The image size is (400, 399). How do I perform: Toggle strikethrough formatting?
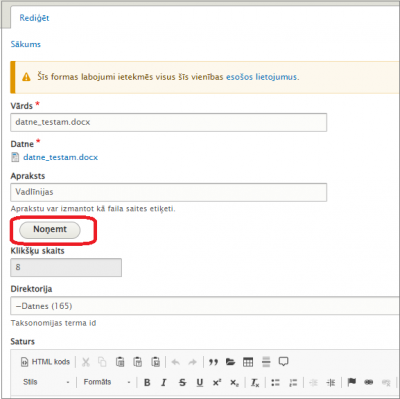click(x=182, y=383)
